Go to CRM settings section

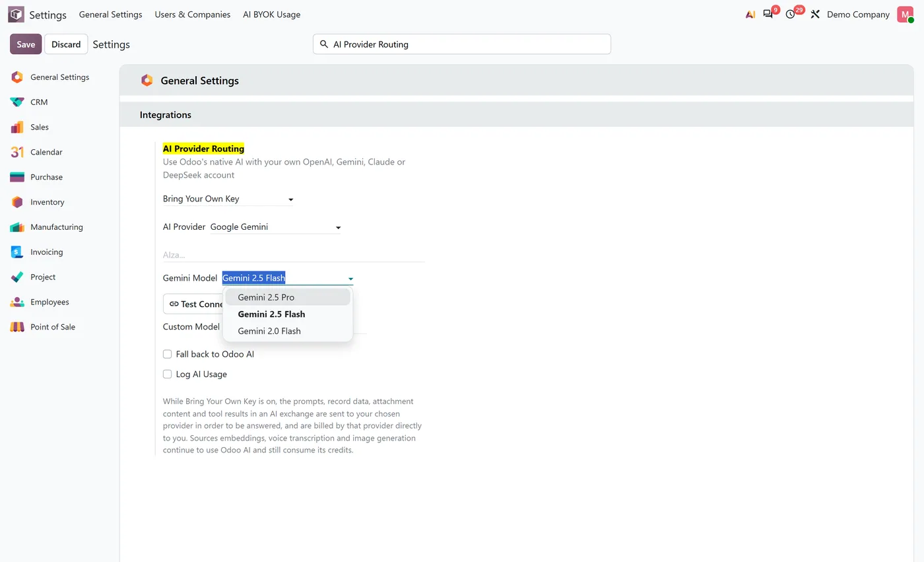pyautogui.click(x=39, y=102)
